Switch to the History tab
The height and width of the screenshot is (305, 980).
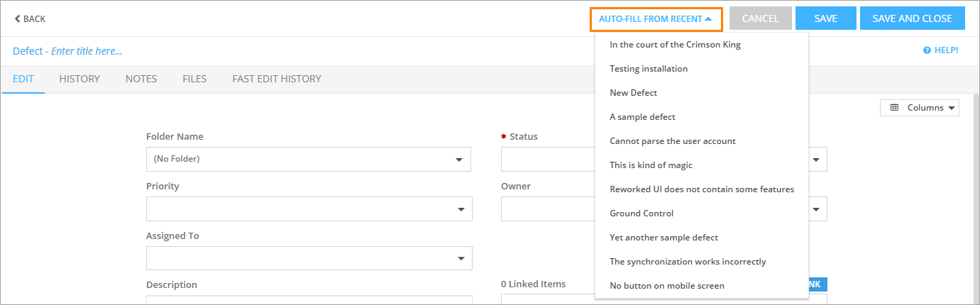coord(79,79)
